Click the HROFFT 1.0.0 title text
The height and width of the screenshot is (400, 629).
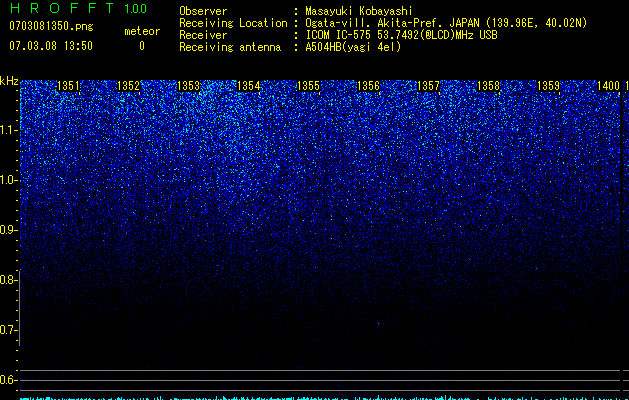78,8
